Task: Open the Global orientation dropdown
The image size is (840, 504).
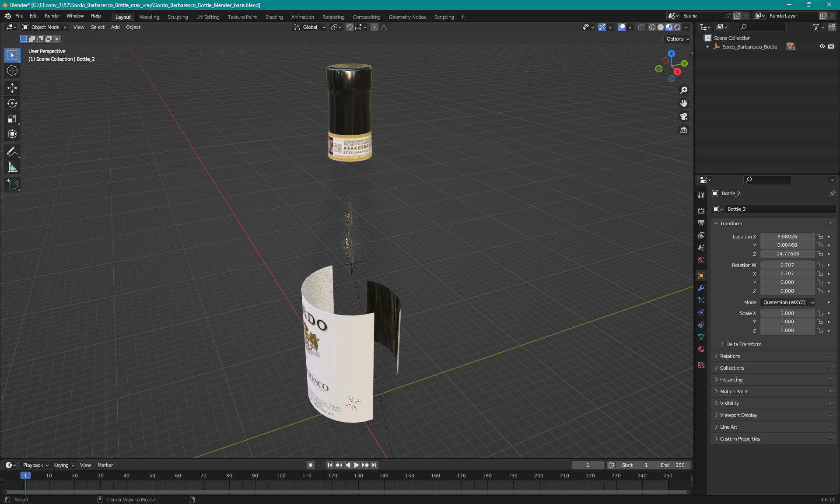Action: (310, 27)
